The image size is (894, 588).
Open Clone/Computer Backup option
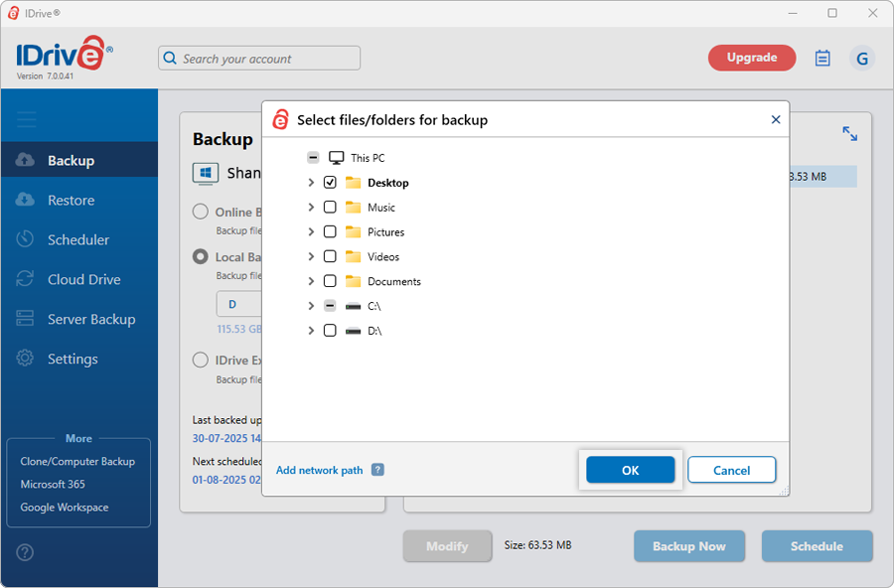tap(77, 462)
